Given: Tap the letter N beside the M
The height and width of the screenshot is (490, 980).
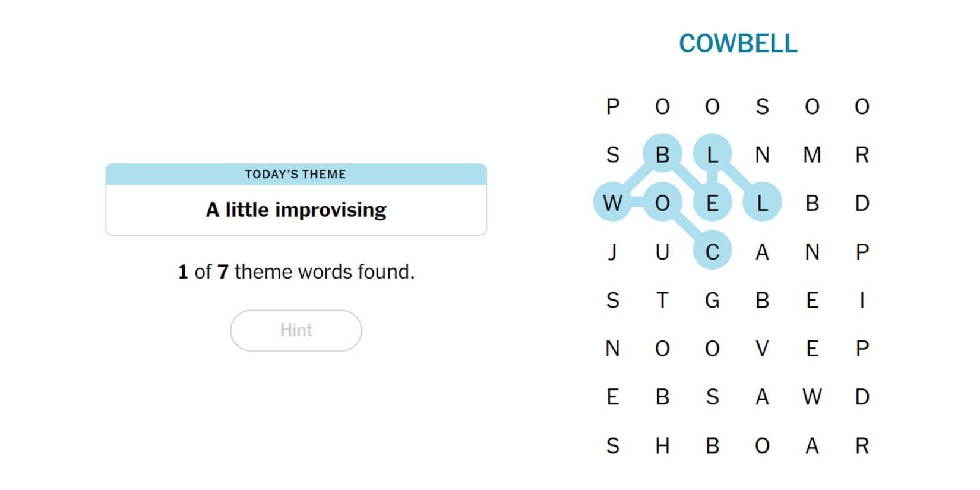Looking at the screenshot, I should click(762, 155).
